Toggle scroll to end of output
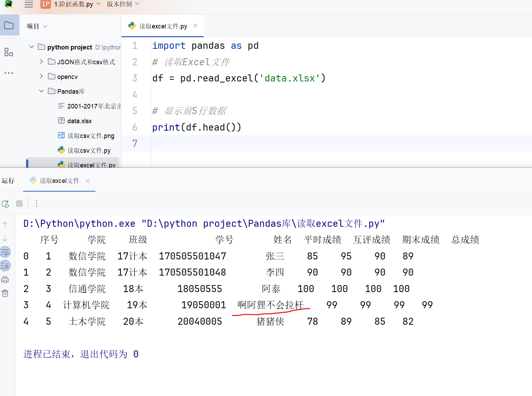Screen dimensions: 532x396 [5, 265]
